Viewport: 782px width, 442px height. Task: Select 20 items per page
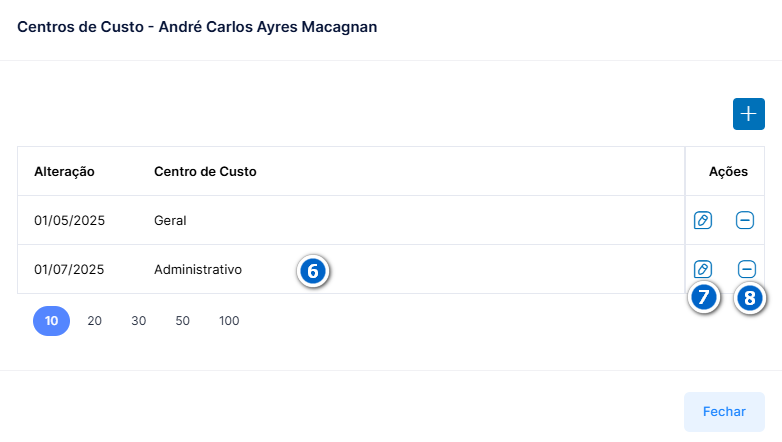point(95,321)
